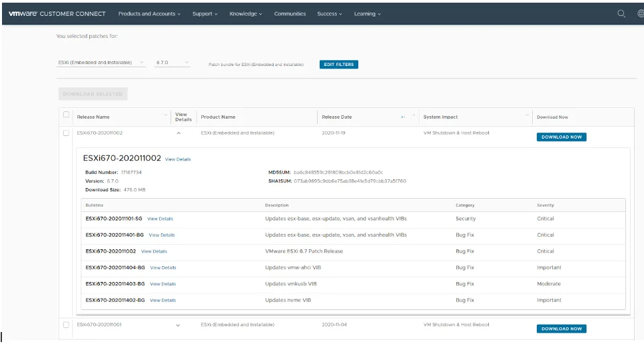Viewport: 644px width, 346px height.
Task: Click 'VMware ESXi 6.7 Patch Release' description
Action: click(304, 251)
